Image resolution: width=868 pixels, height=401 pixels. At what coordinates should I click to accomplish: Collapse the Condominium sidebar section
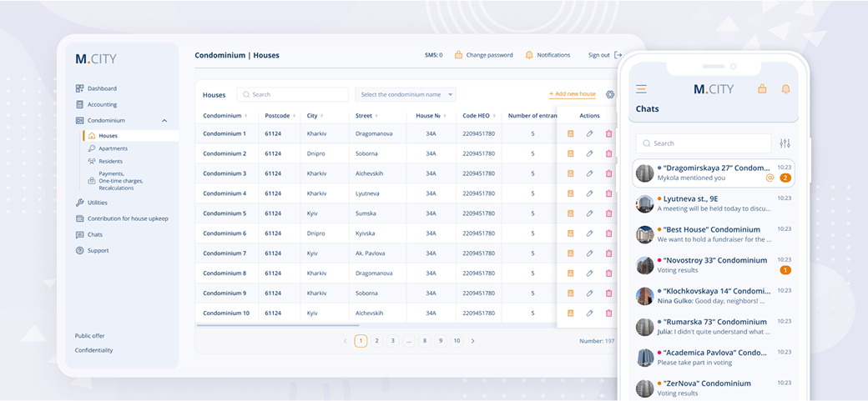coord(164,121)
